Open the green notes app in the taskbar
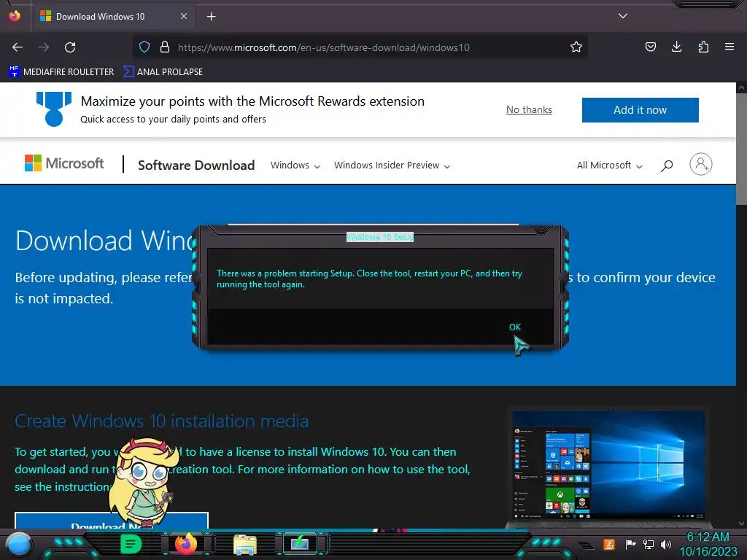This screenshot has height=560, width=747. 131,544
